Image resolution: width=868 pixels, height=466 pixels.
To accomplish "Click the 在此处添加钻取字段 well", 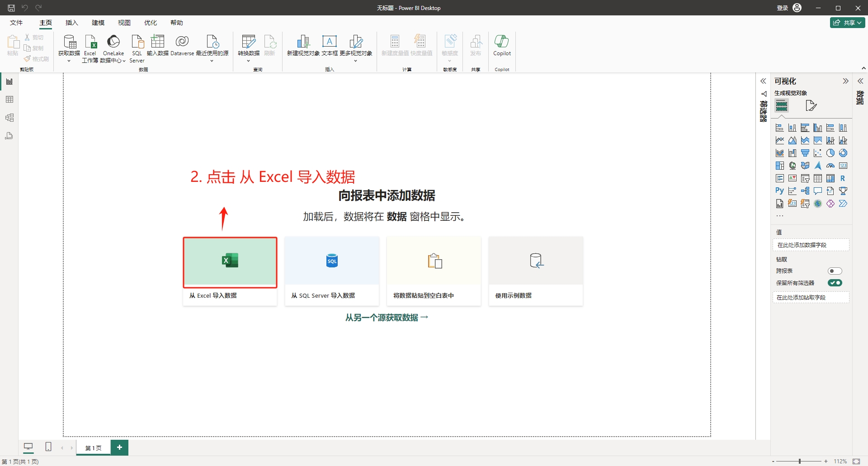I will tap(811, 297).
